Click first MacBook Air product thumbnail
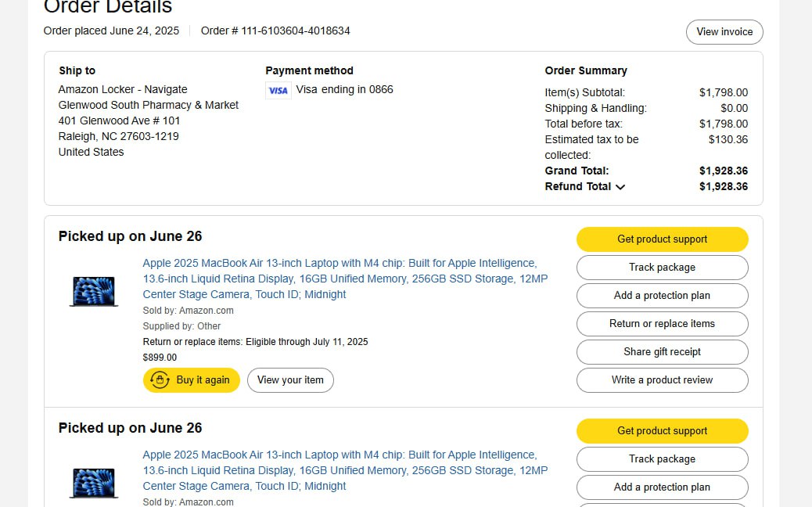812x507 pixels. coord(94,291)
